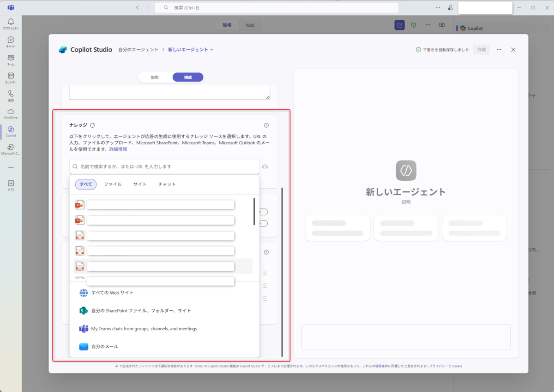Open Teams section in the sidebar
554x392 pixels.
[11, 60]
